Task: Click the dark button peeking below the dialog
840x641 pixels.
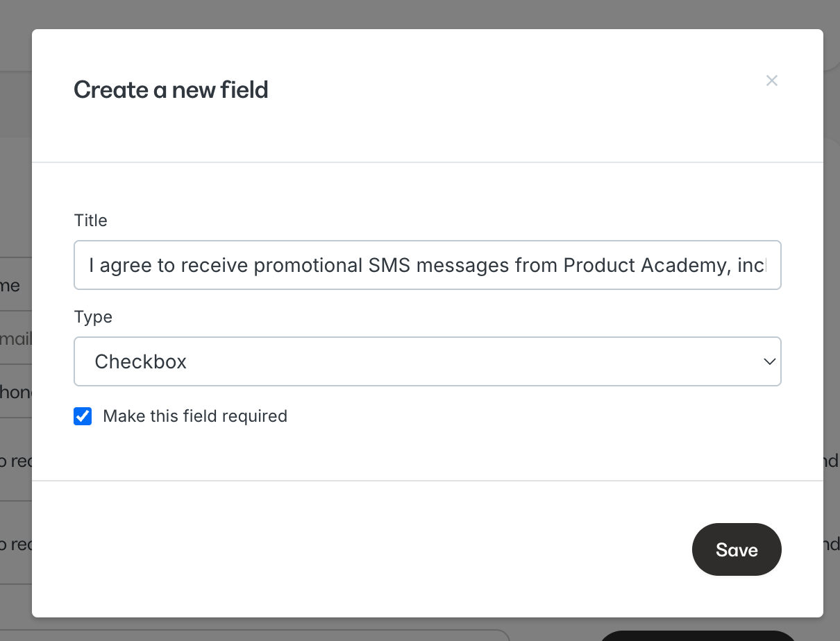Action: tap(698, 635)
